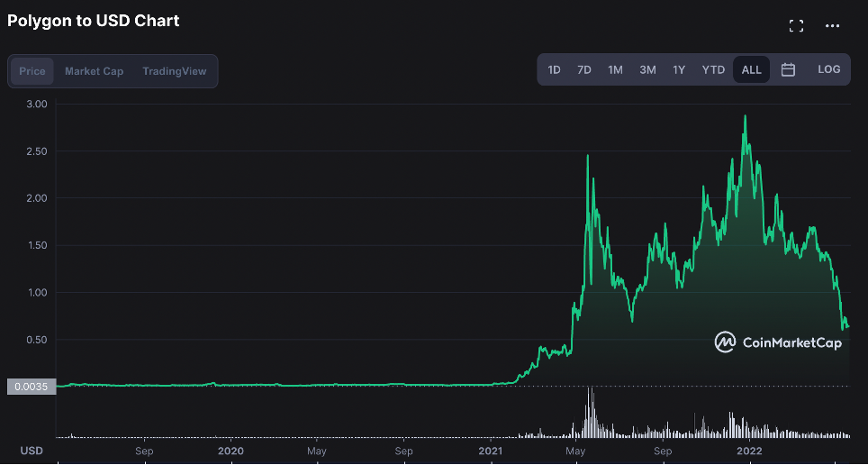Select the 3M time range
Image resolution: width=868 pixels, height=465 pixels.
click(x=647, y=69)
